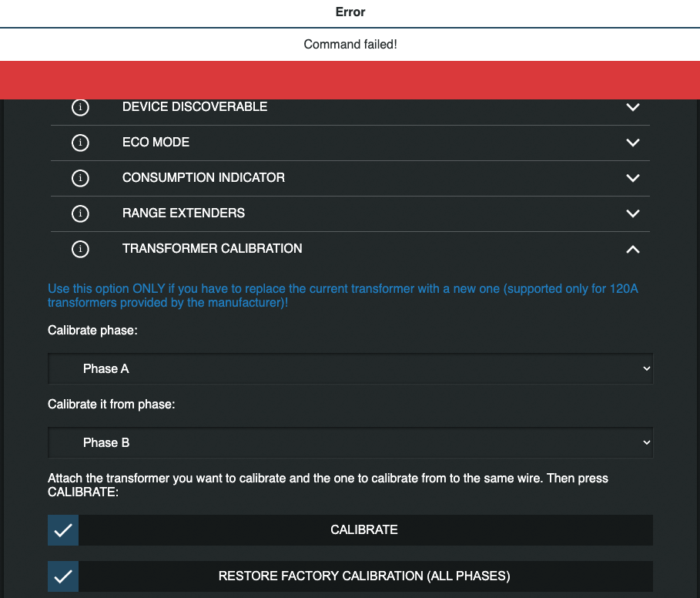Open the Calibrate phase dropdown

point(350,369)
